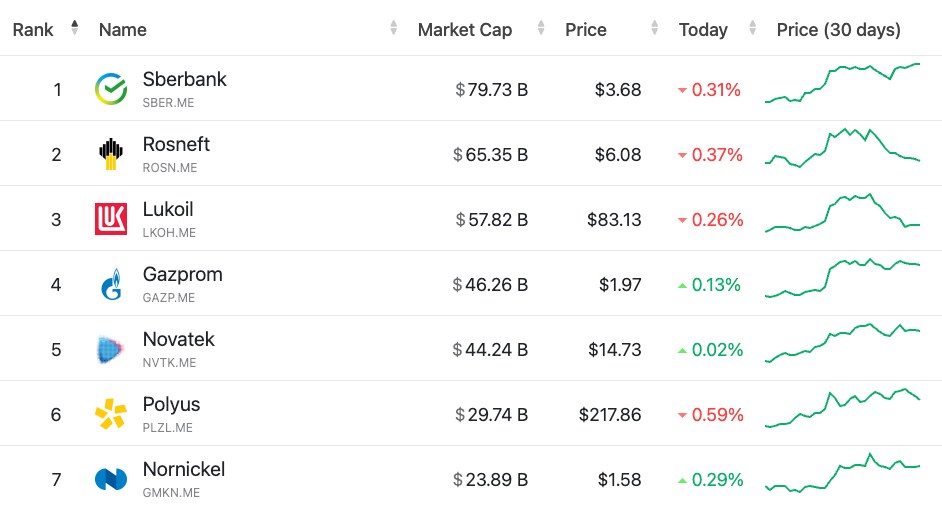The height and width of the screenshot is (507, 942).
Task: Click the Polyus yellow logo
Action: pos(111,414)
